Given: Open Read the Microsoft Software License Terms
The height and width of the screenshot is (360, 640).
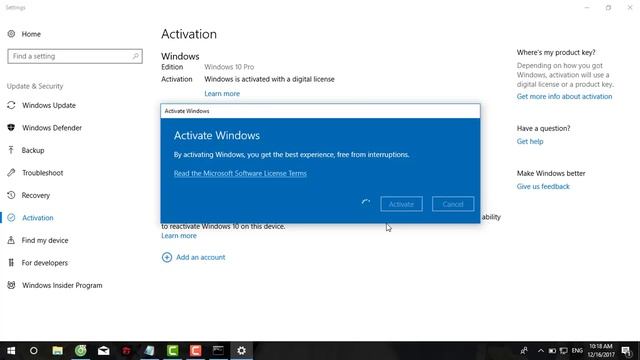Looking at the screenshot, I should click(x=240, y=173).
